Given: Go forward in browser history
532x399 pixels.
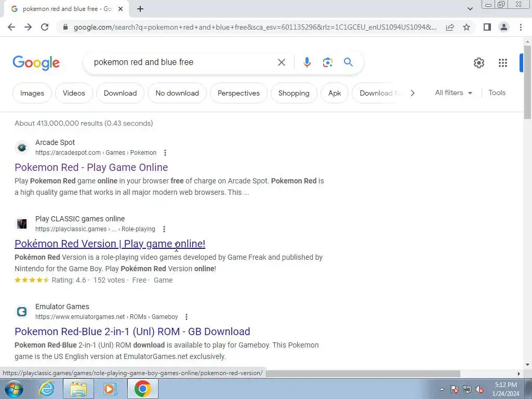Looking at the screenshot, I should point(28,27).
